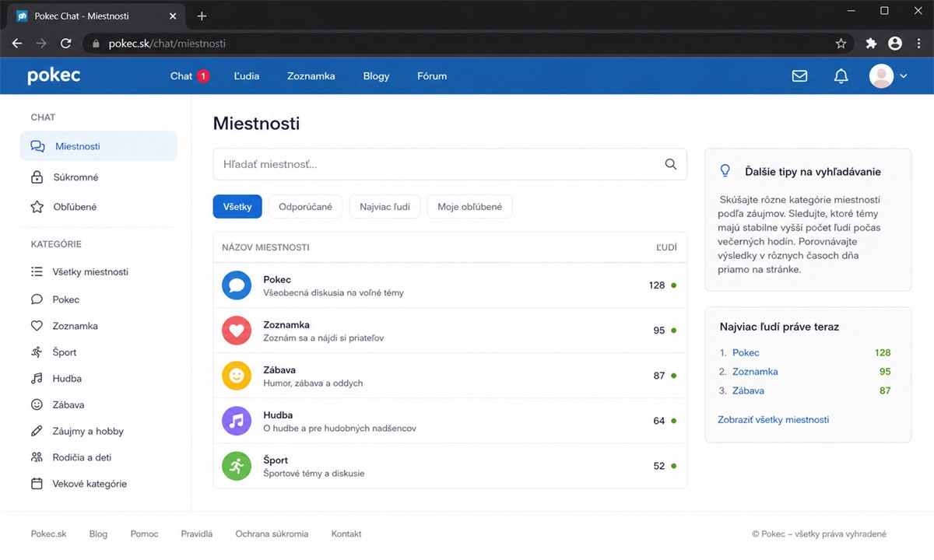934x560 pixels.
Task: Open the browser profile icon
Action: click(895, 44)
